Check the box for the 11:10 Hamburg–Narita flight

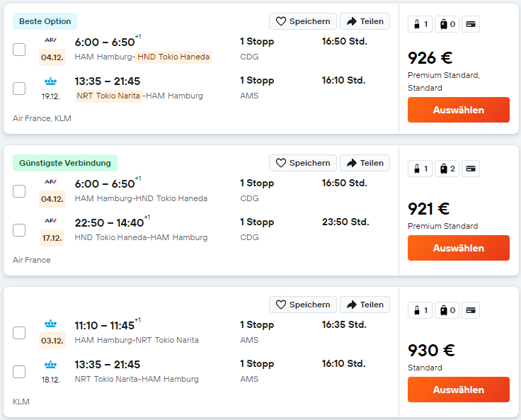click(19, 333)
